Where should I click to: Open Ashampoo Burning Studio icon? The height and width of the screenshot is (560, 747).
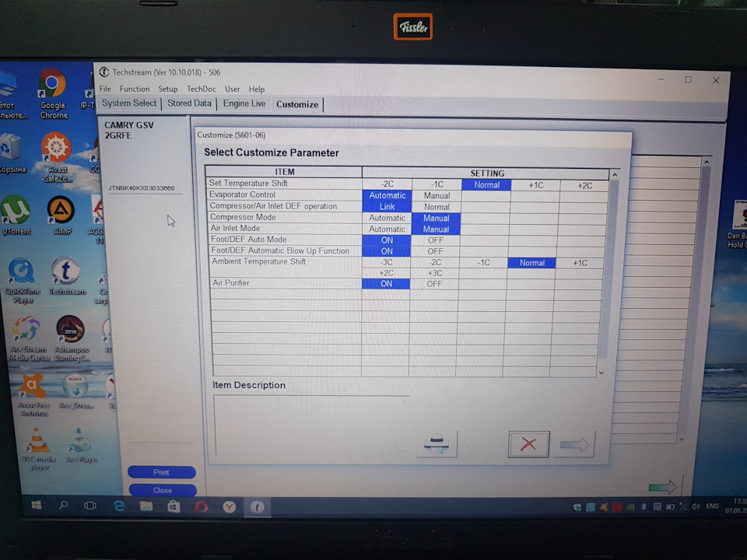[x=71, y=338]
